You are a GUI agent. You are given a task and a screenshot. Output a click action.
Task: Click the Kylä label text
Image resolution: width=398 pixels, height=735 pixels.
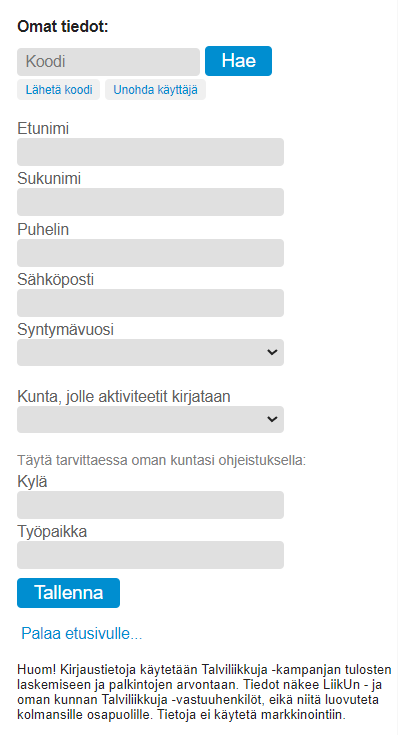pyautogui.click(x=32, y=482)
